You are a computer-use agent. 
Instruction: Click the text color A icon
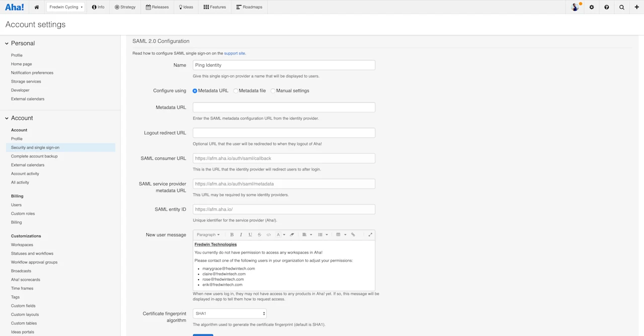278,235
